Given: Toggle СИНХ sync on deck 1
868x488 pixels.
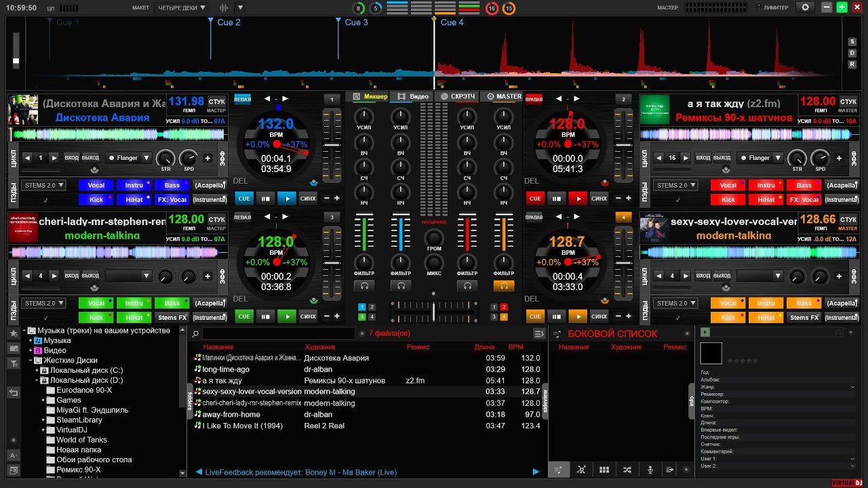Looking at the screenshot, I should 308,199.
